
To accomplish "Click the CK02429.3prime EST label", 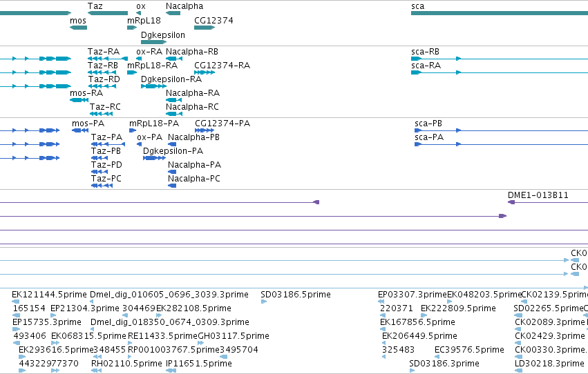I will [550, 336].
